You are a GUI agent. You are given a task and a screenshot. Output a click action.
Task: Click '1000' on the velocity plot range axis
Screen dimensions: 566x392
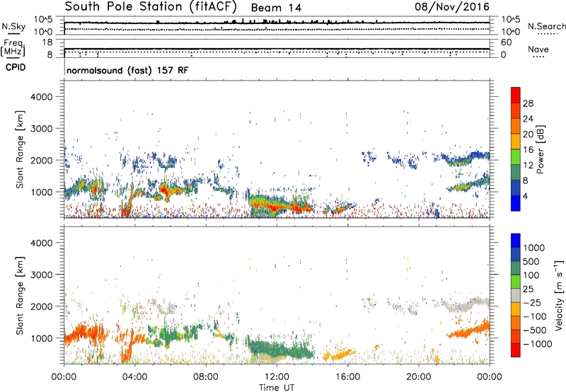point(41,338)
